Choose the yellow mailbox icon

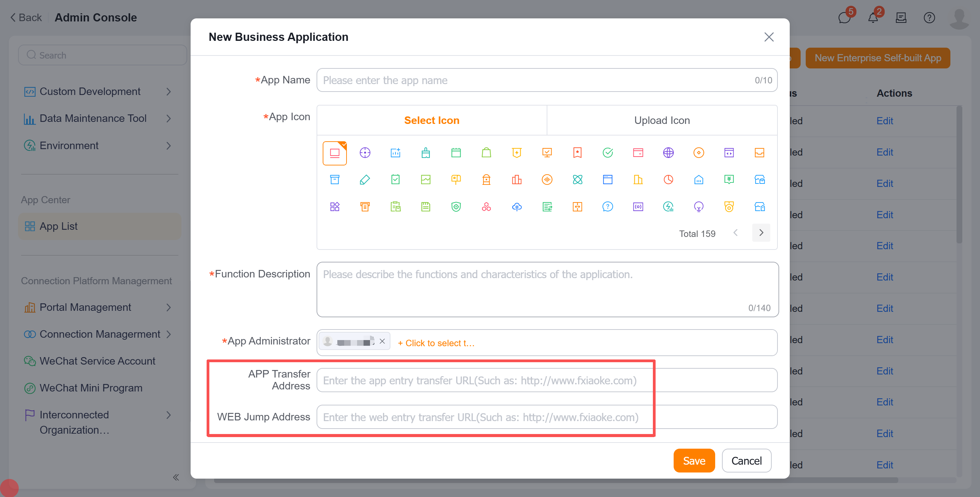click(456, 180)
